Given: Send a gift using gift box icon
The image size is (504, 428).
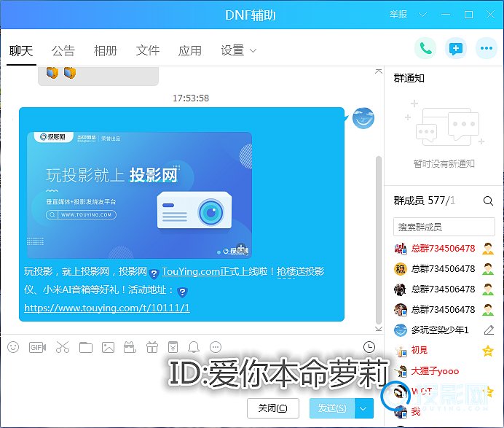Looking at the screenshot, I should point(152,347).
